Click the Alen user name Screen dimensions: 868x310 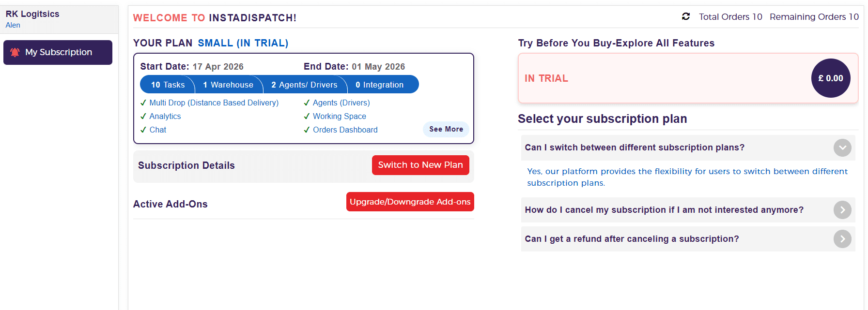click(x=13, y=25)
